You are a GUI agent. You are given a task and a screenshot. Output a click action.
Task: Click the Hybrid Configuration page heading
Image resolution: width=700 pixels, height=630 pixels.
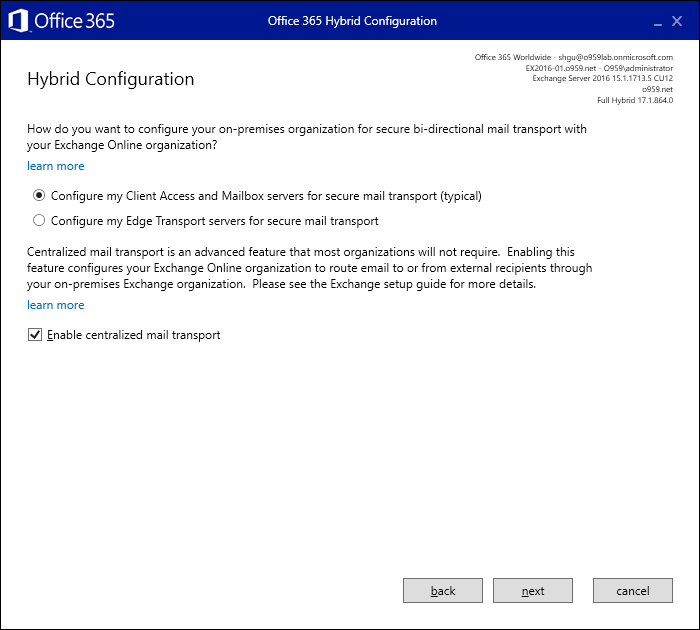pyautogui.click(x=111, y=79)
